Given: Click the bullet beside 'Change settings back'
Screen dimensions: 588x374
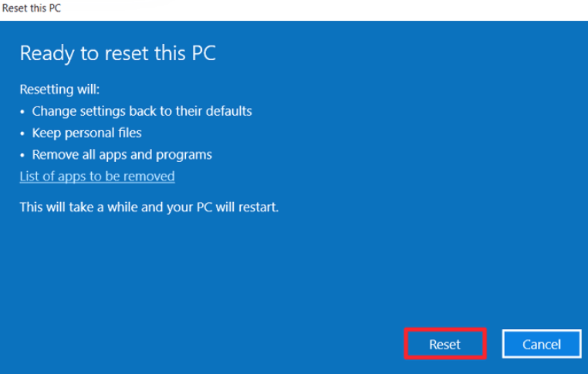Looking at the screenshot, I should pyautogui.click(x=22, y=112).
